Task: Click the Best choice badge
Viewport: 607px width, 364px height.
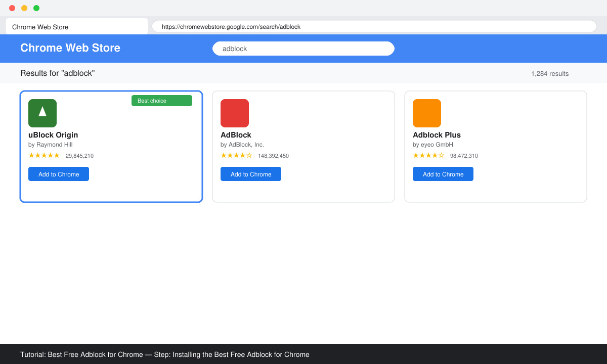Action: point(162,101)
